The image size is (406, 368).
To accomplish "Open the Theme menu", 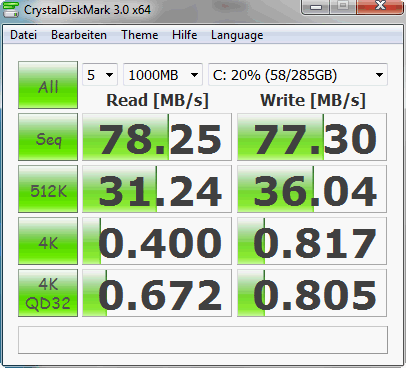I will point(139,35).
